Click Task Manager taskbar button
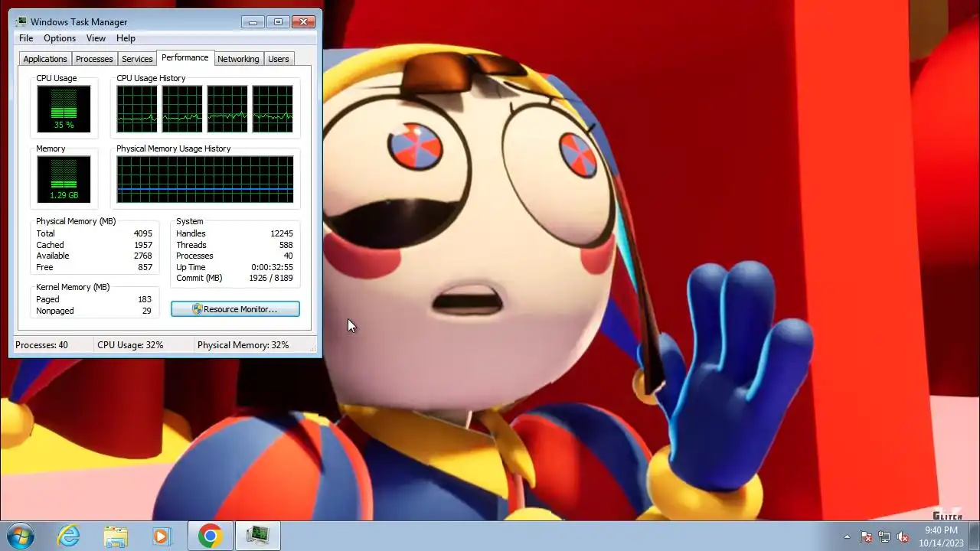The image size is (980, 551). pyautogui.click(x=258, y=536)
